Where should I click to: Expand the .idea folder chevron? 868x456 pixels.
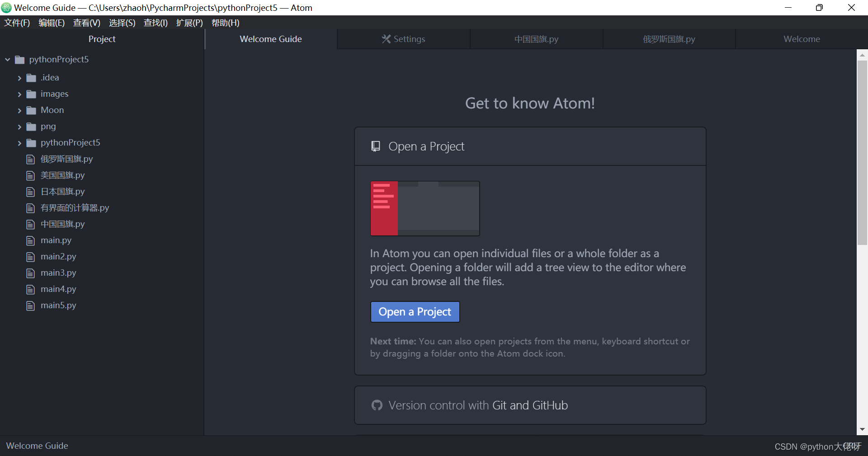coord(19,78)
